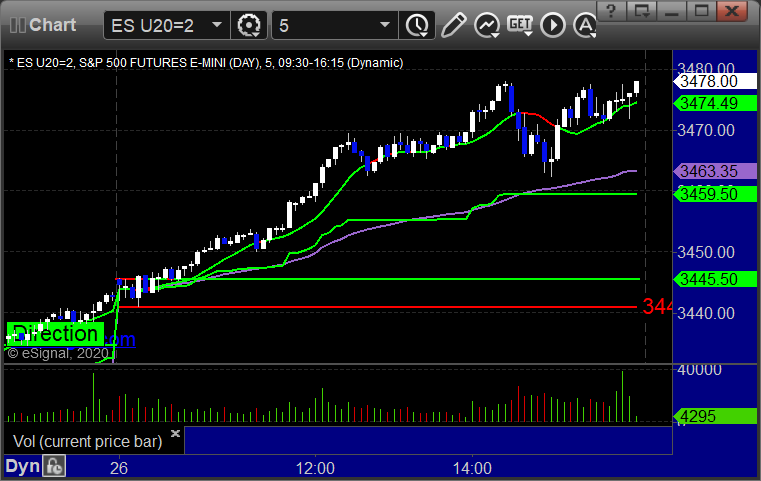Viewport: 761px width, 481px height.
Task: Click the green 4295 volume marker
Action: coord(715,416)
